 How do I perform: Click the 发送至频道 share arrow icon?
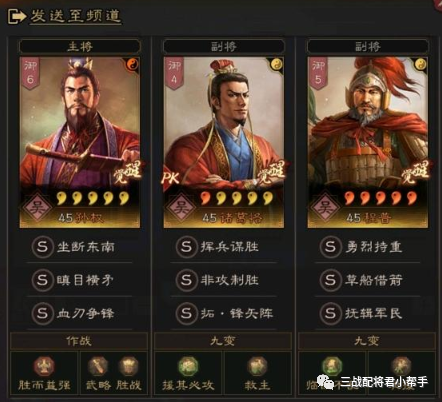[17, 16]
